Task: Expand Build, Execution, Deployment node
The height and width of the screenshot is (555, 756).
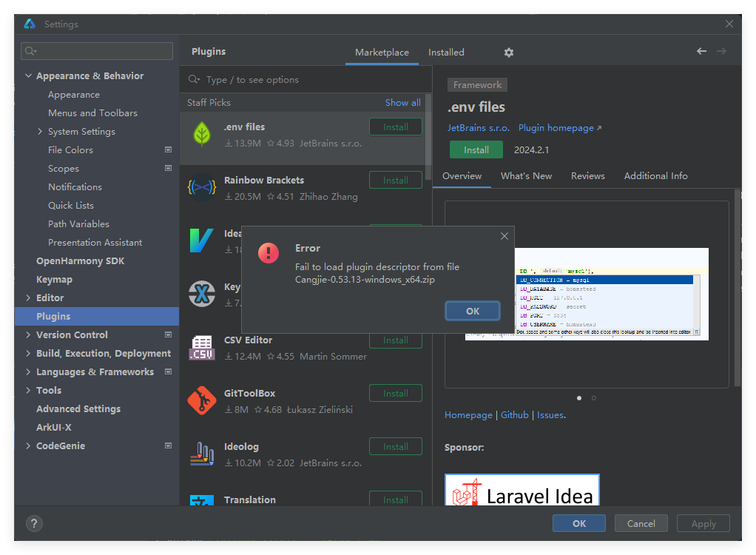Action: pyautogui.click(x=28, y=354)
